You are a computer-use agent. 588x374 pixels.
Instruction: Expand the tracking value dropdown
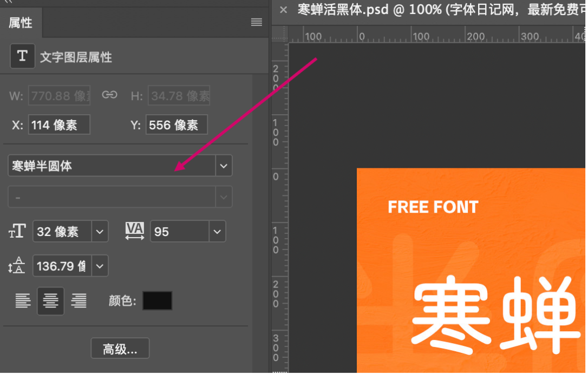217,232
